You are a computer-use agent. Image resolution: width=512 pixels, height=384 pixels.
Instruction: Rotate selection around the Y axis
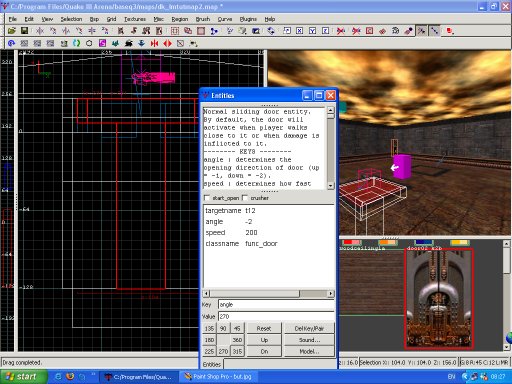79,31
